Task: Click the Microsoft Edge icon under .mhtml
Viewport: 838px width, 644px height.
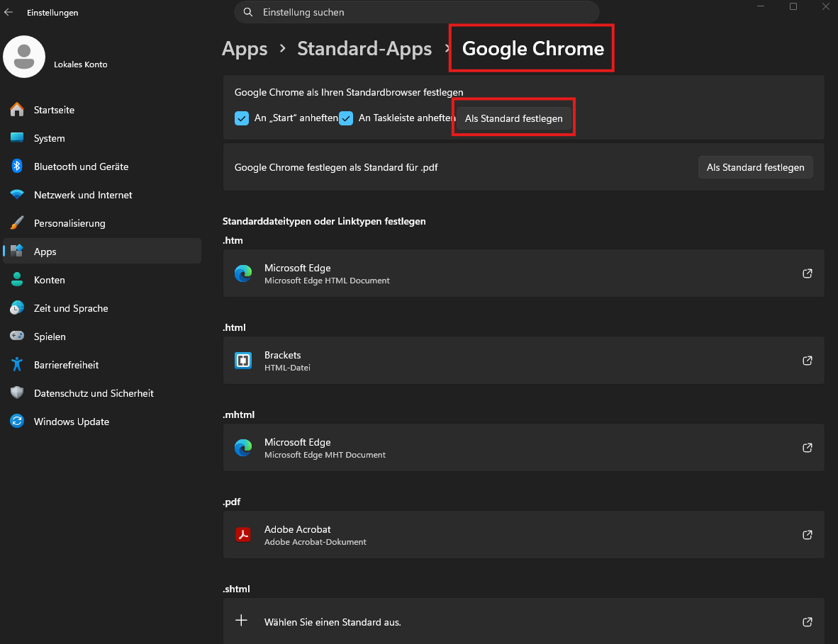Action: [243, 447]
